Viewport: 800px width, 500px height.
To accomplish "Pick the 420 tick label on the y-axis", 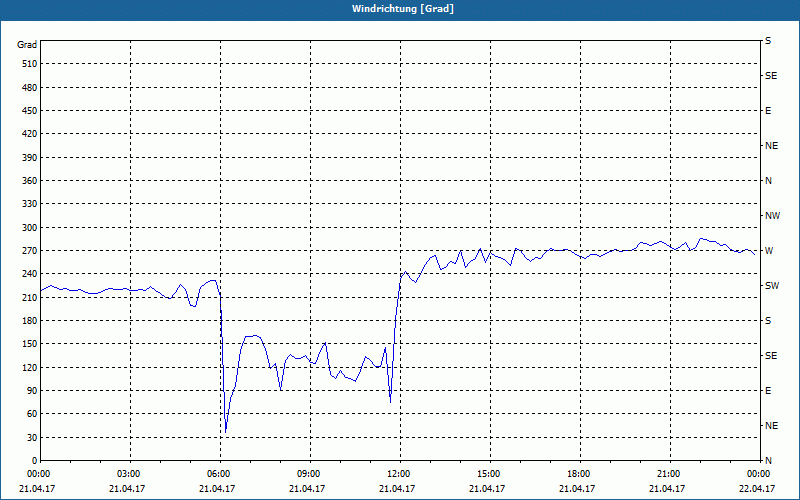I will click(x=29, y=134).
